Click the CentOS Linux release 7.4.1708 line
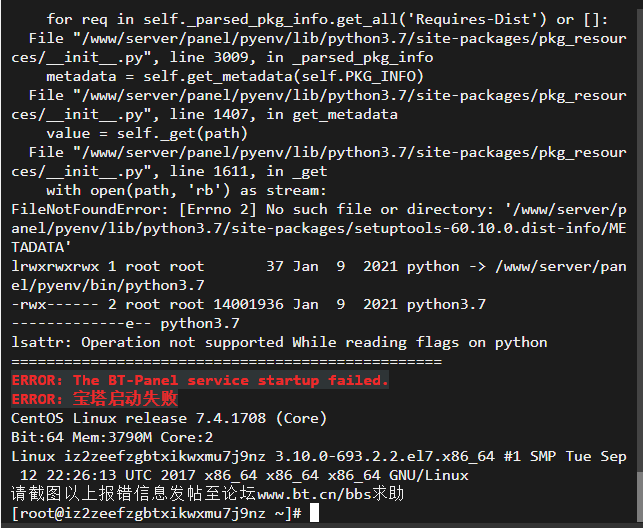The height and width of the screenshot is (528, 643). click(169, 419)
